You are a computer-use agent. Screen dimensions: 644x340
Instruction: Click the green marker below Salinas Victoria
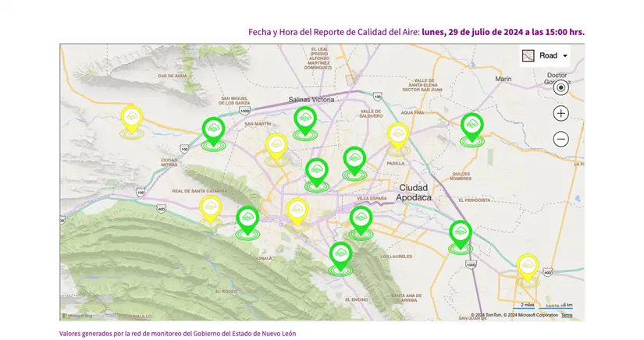(304, 120)
